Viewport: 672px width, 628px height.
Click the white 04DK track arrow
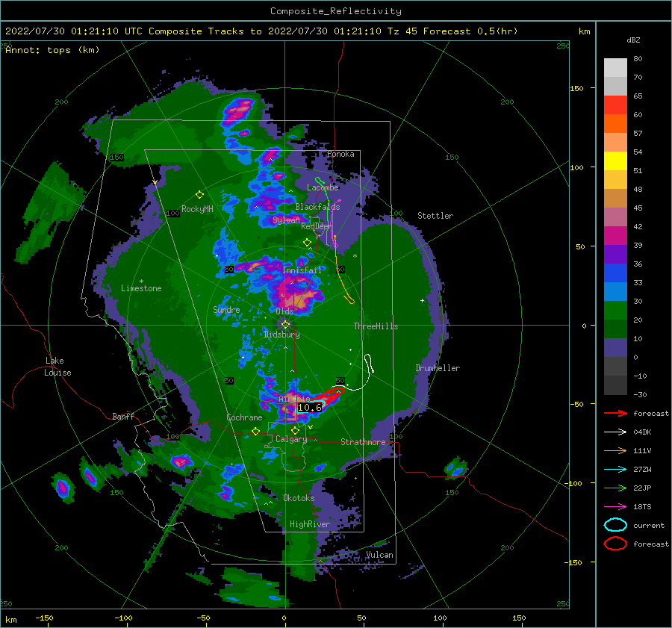(x=615, y=432)
